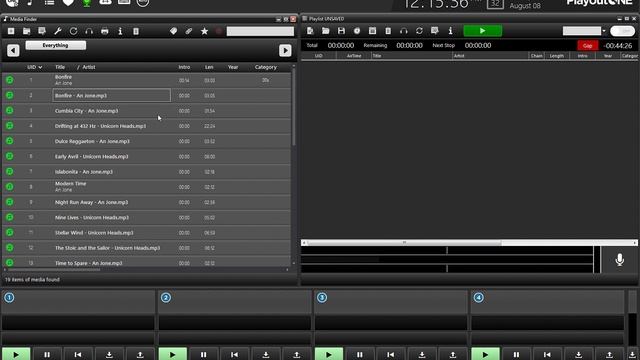Click the folder icon in Media Finder toolbar

[27, 31]
